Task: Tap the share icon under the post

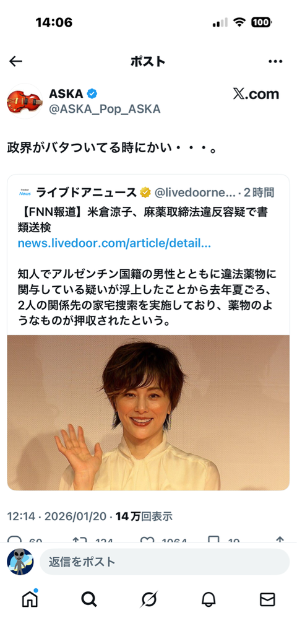Action: [280, 541]
